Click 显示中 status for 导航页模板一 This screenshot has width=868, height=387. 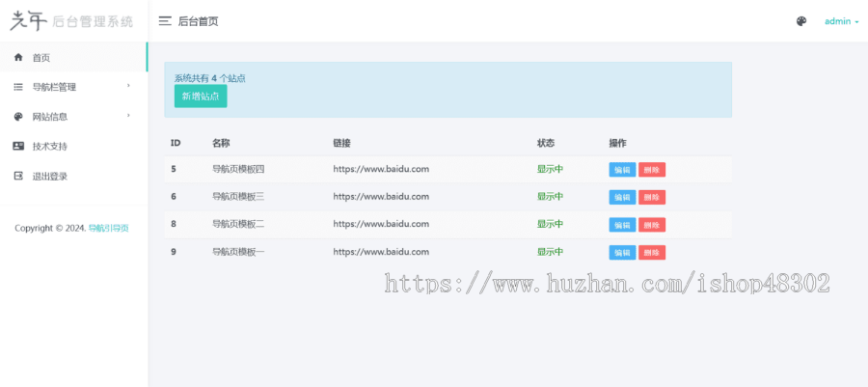551,251
